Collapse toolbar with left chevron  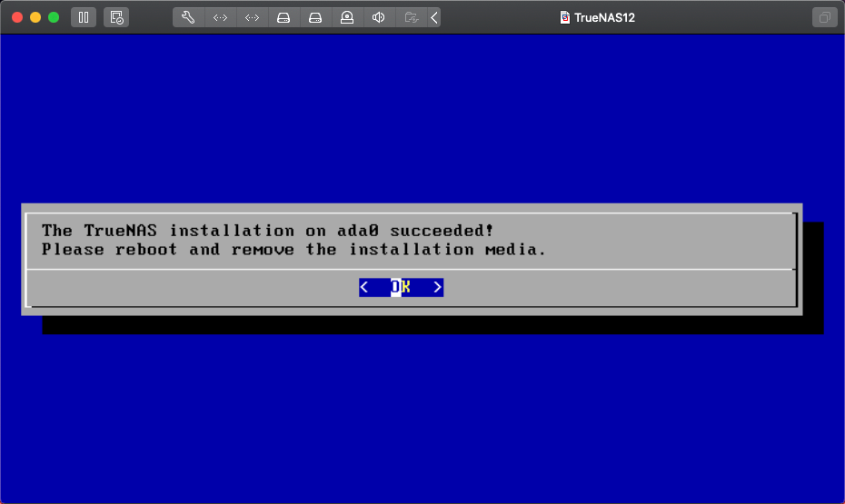pyautogui.click(x=434, y=17)
